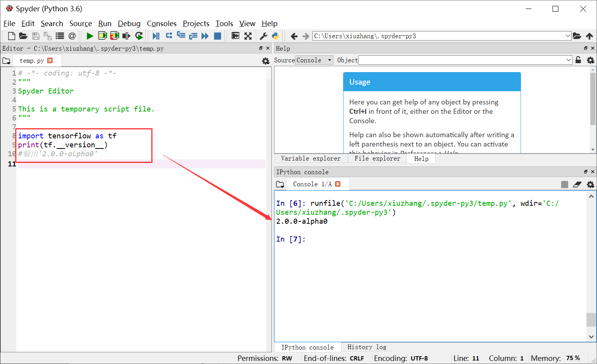
Task: Open IPython console options gear
Action: (590, 184)
